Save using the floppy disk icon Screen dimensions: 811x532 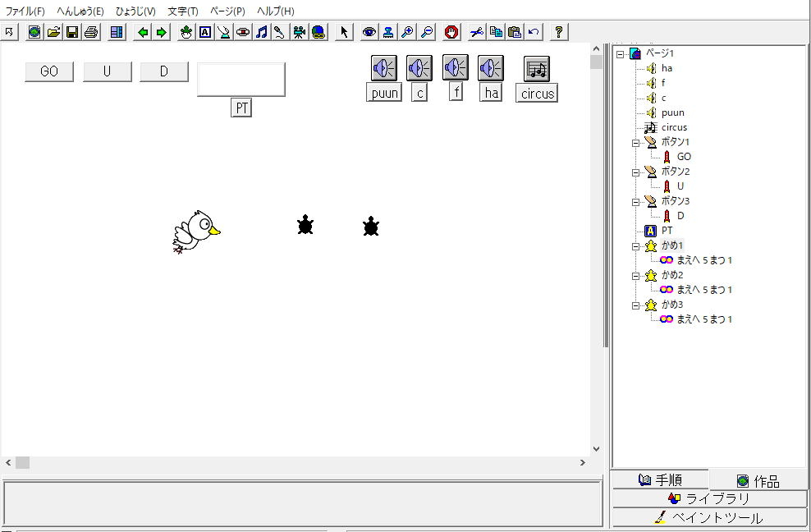(x=72, y=32)
